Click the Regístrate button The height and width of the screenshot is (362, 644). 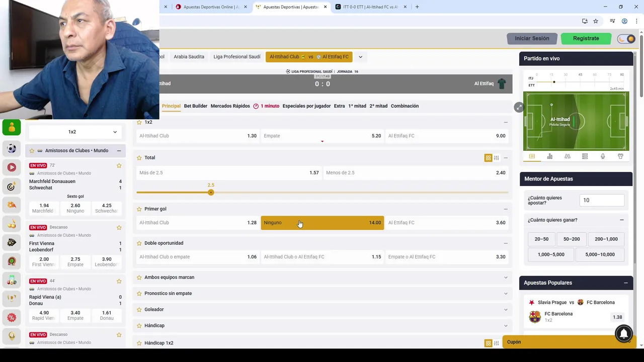(586, 39)
